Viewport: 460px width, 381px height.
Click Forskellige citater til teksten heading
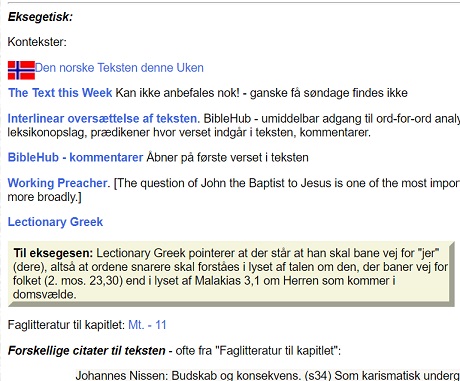point(87,351)
